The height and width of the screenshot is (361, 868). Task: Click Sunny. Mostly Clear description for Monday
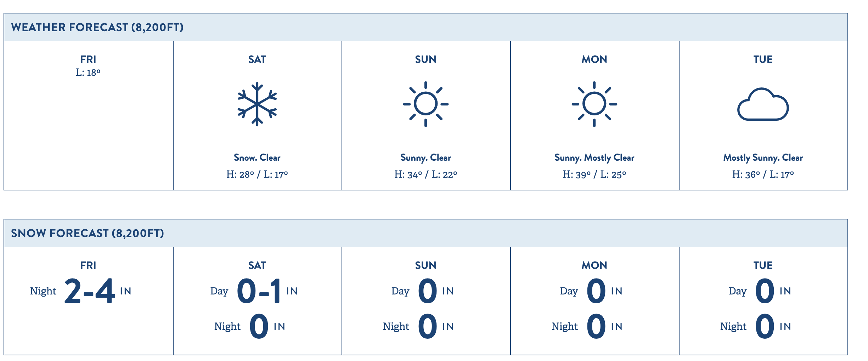pyautogui.click(x=594, y=157)
